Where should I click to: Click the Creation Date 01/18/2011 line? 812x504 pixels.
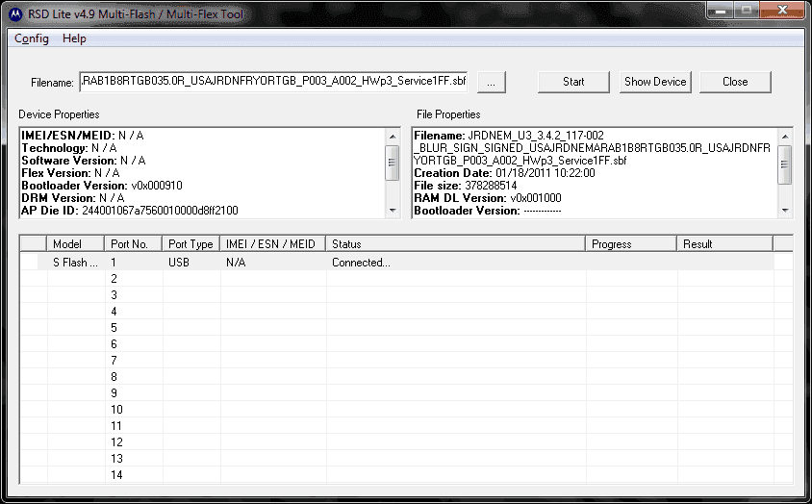tap(504, 173)
